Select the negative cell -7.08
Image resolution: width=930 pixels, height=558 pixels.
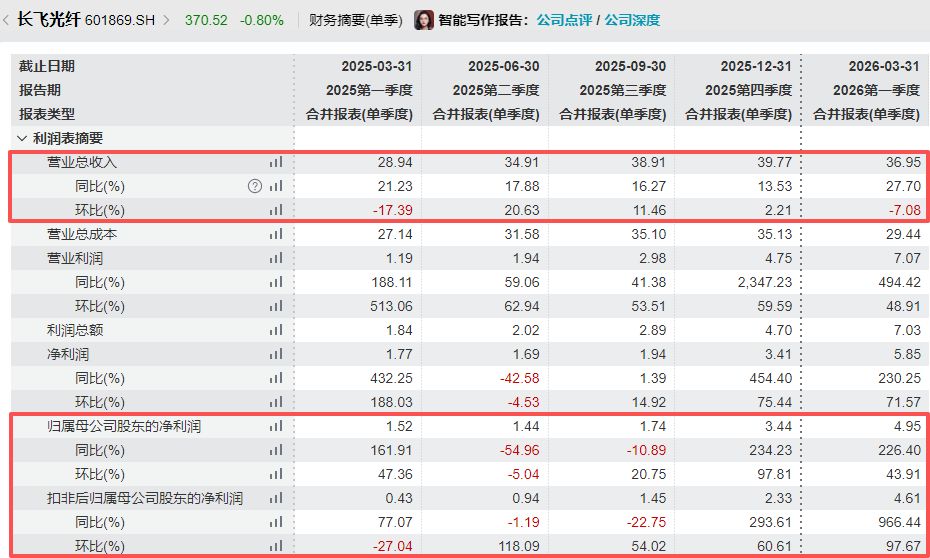point(903,210)
